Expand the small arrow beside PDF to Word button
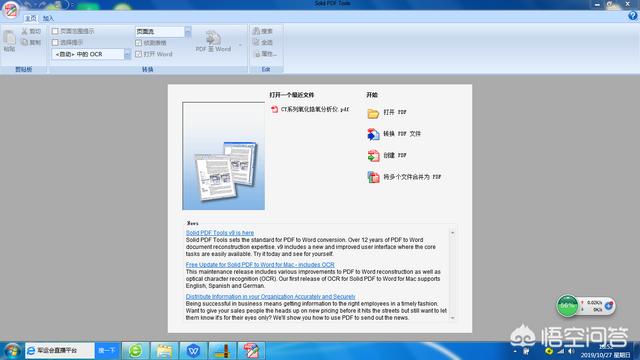This screenshot has width=640, height=360. [x=240, y=45]
